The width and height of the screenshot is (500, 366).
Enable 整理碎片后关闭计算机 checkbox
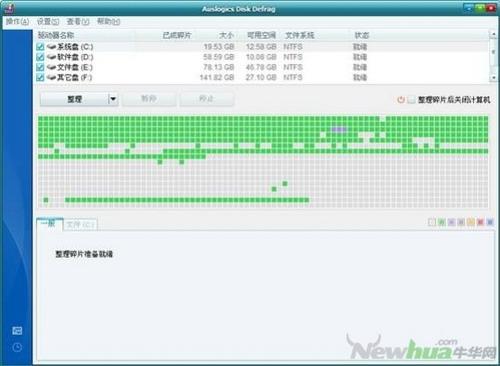pyautogui.click(x=412, y=99)
